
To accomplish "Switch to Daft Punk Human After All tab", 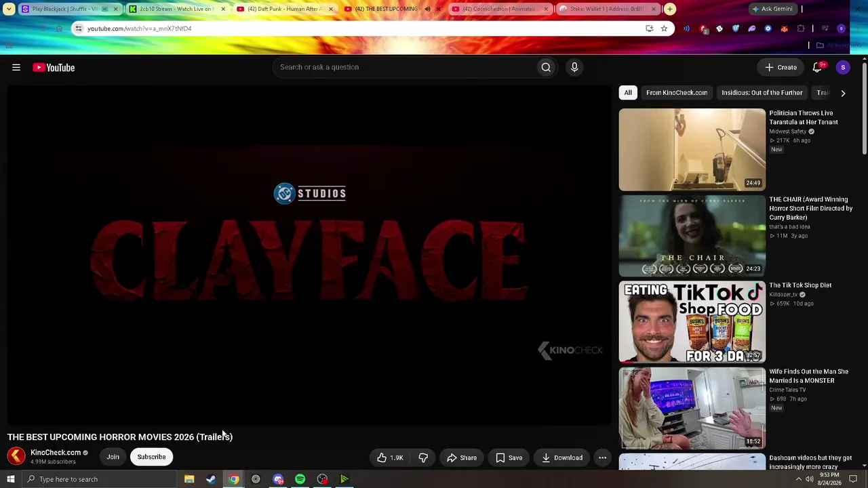I will (x=284, y=9).
